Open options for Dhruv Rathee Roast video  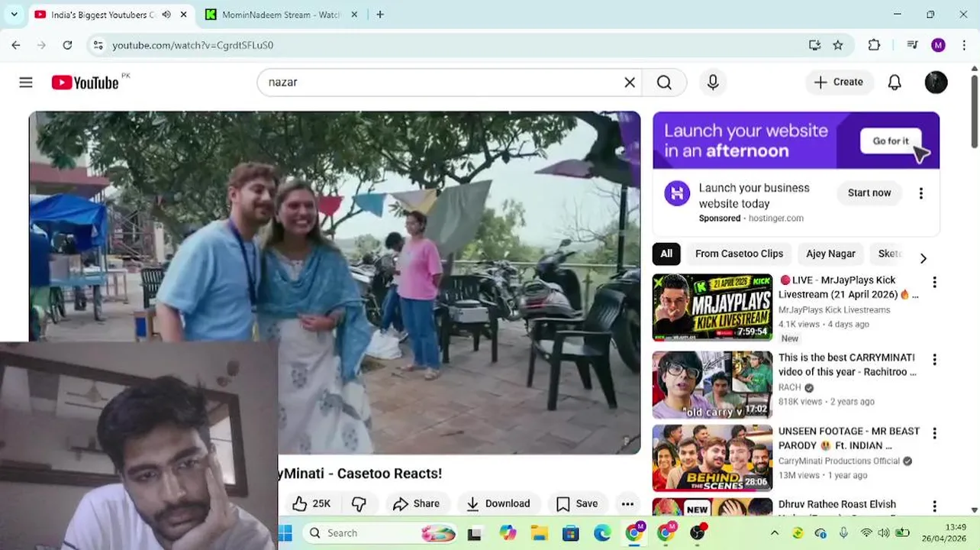point(934,506)
